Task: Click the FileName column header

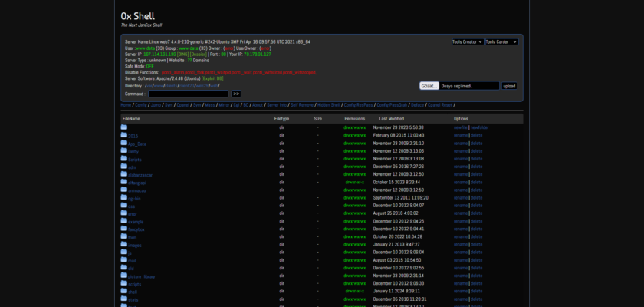Action: [131, 119]
